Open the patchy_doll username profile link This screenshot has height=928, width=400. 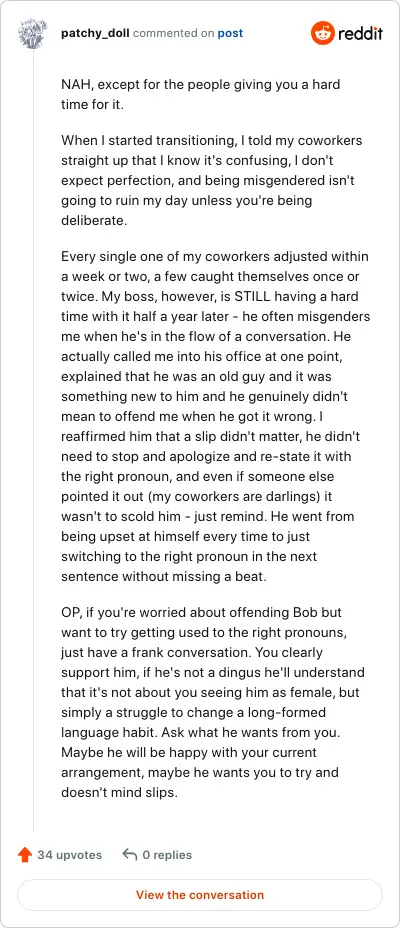(x=95, y=33)
